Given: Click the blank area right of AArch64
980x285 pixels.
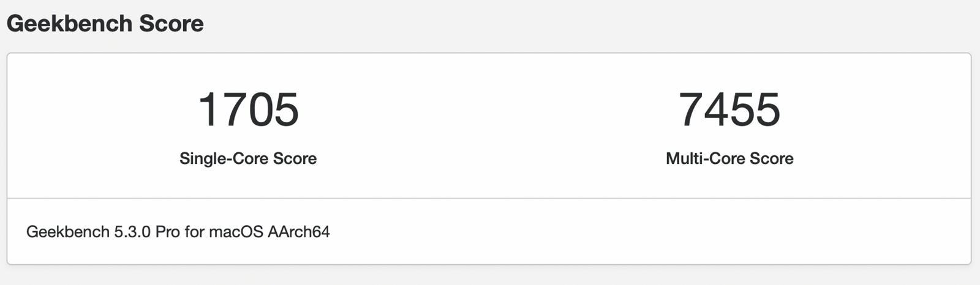Looking at the screenshot, I should (649, 232).
